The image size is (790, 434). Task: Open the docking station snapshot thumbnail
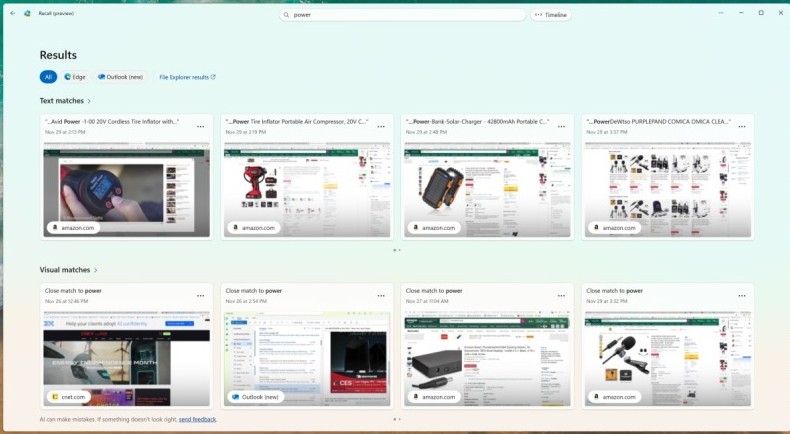(487, 358)
